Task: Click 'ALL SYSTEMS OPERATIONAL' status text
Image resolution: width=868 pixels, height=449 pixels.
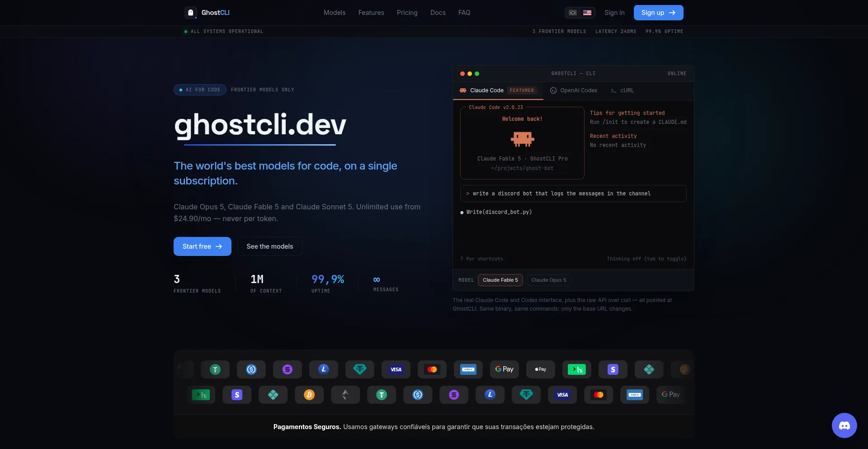Action: point(227,32)
